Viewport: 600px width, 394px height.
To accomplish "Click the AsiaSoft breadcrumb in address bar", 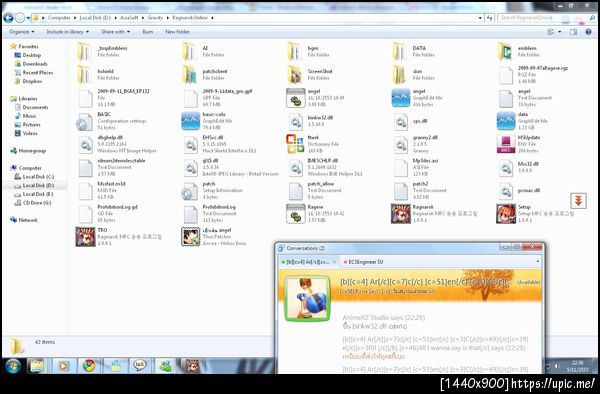I will (x=129, y=18).
